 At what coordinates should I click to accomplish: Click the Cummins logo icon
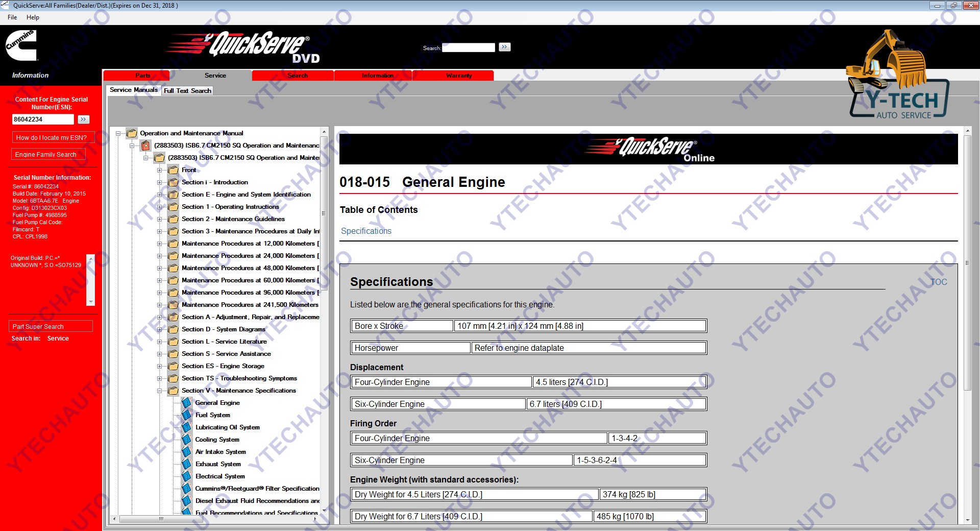(x=21, y=45)
